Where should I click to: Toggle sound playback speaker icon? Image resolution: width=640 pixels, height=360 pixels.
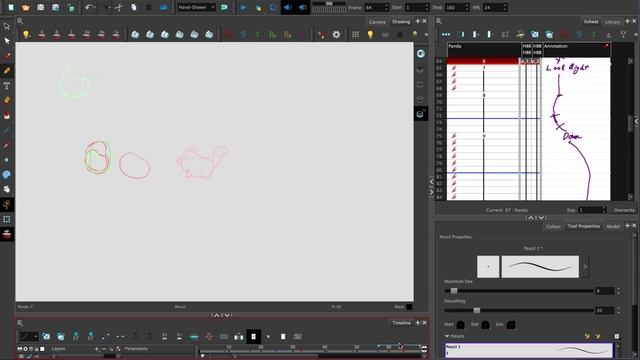pyautogui.click(x=288, y=7)
